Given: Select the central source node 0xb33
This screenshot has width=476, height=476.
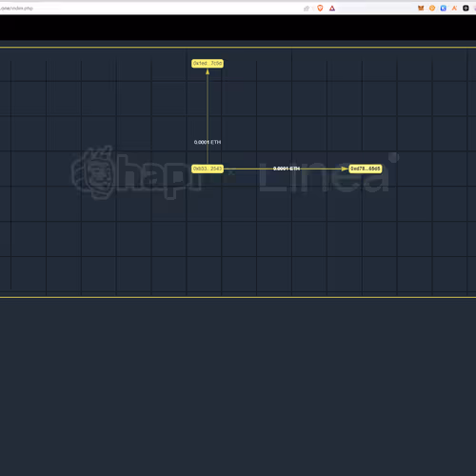Looking at the screenshot, I should [208, 169].
